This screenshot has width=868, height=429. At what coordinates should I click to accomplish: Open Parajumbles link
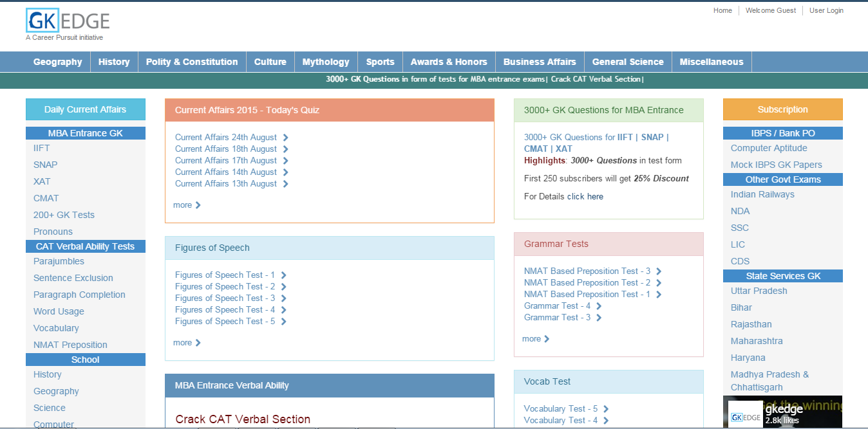click(x=59, y=261)
